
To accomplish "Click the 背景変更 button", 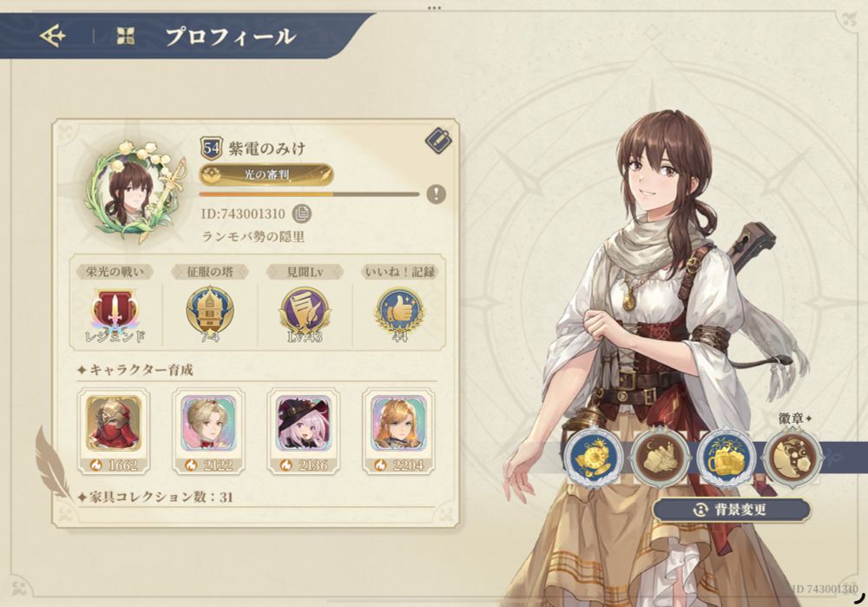I will coord(731,510).
